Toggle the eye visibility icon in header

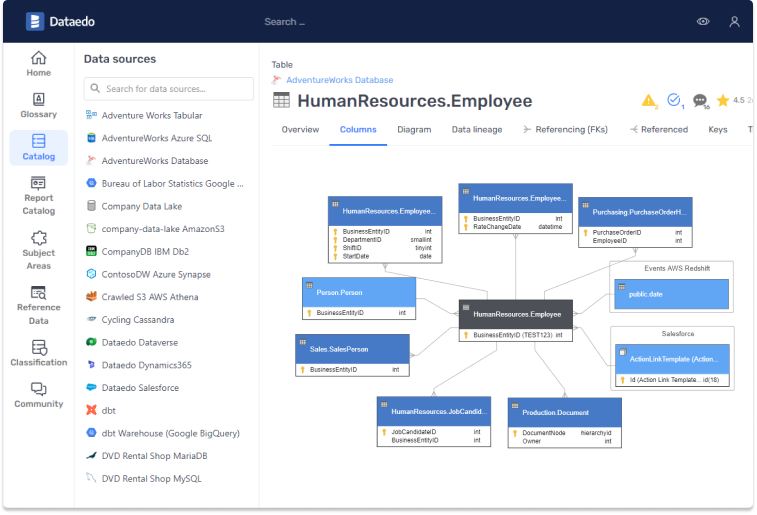click(x=704, y=22)
